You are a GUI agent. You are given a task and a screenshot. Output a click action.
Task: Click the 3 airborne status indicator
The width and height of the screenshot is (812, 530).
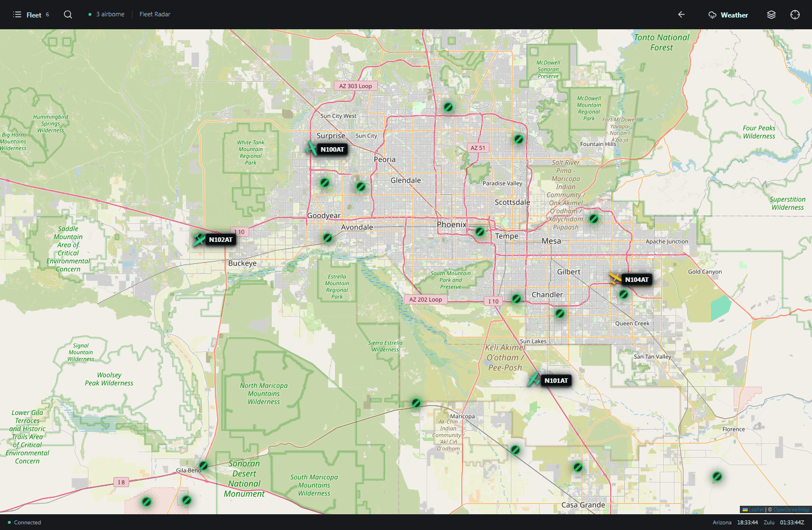point(106,15)
